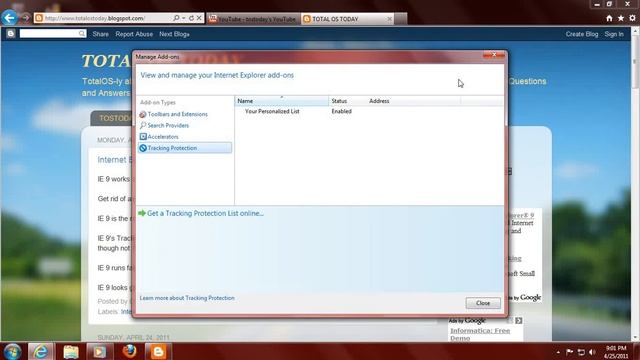Click Report Abuse link

point(134,34)
